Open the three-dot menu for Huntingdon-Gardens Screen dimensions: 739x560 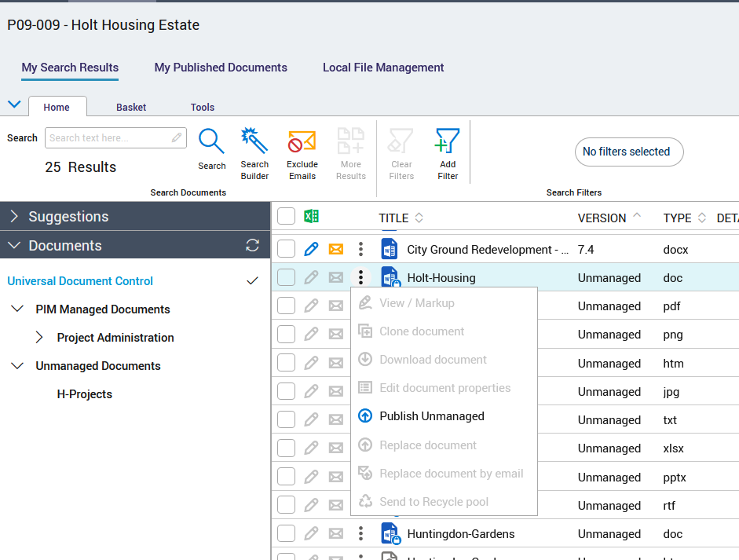tap(360, 533)
